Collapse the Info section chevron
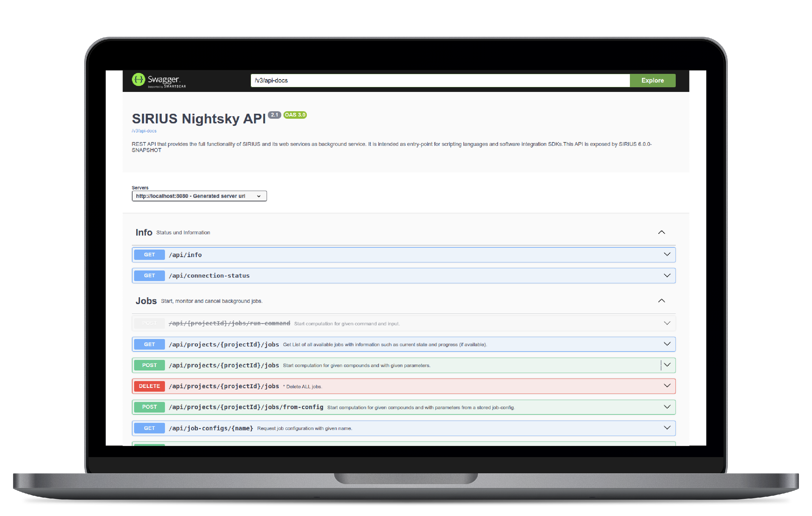812x516 pixels. coord(661,232)
